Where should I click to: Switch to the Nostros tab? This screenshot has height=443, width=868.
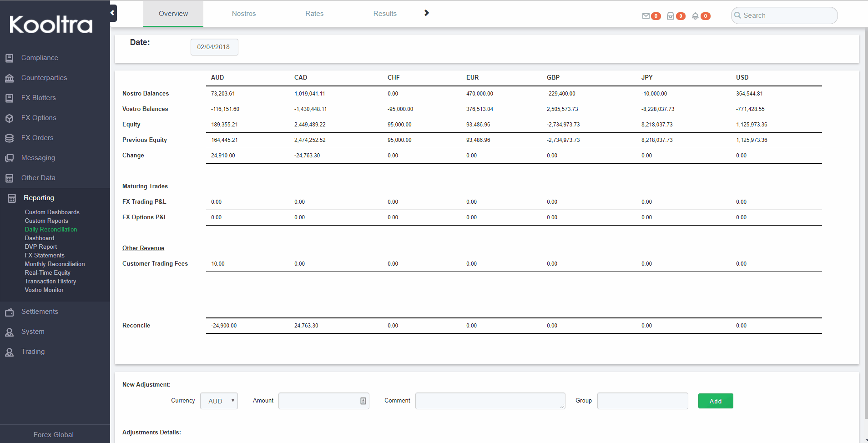[244, 14]
